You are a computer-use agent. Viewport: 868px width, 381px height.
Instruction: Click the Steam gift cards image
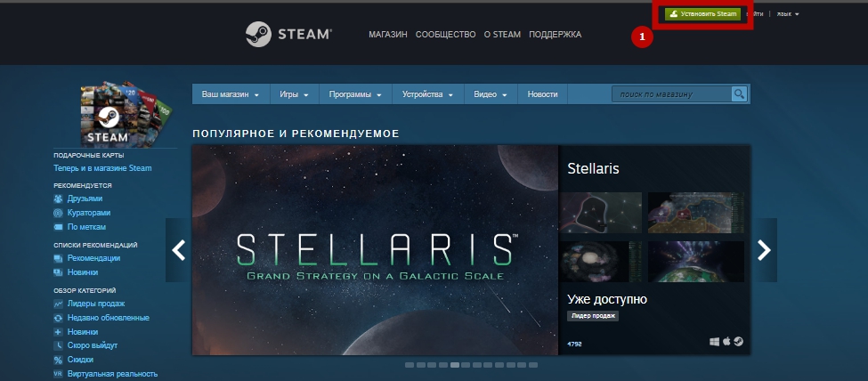click(126, 115)
